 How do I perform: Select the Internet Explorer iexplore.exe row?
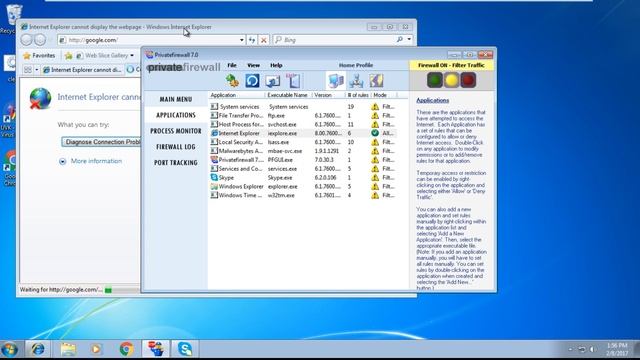[x=303, y=133]
